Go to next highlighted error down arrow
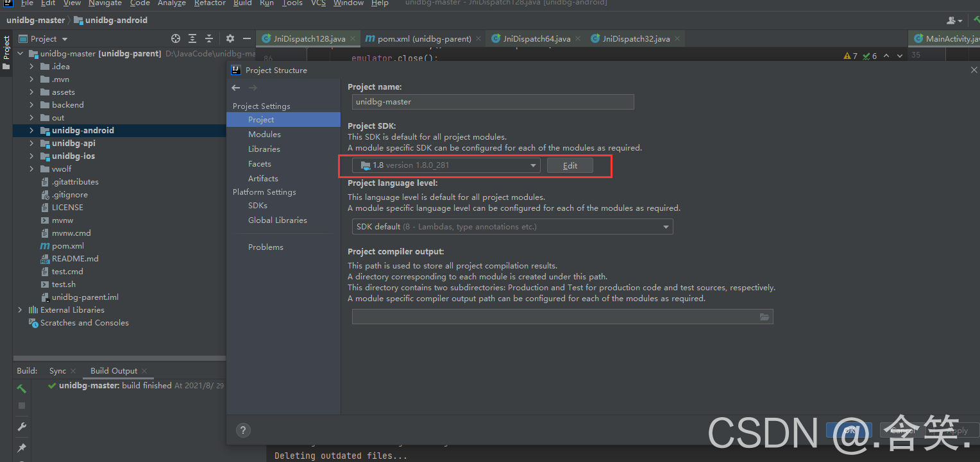 [899, 56]
